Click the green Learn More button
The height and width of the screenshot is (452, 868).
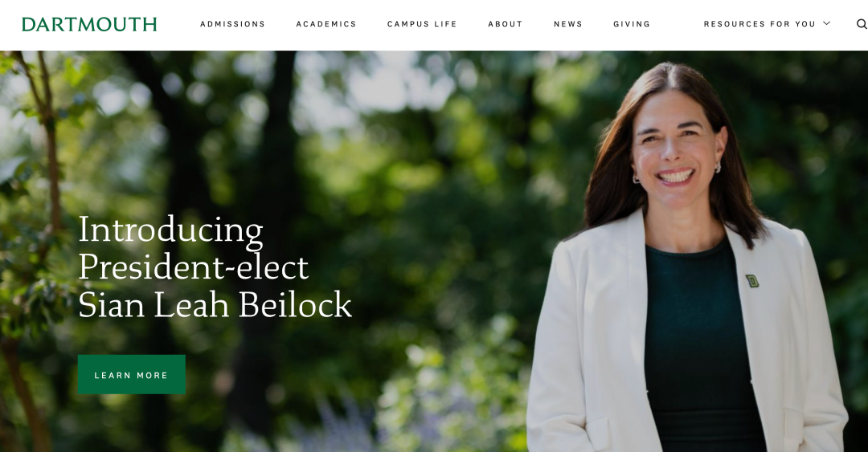click(x=132, y=375)
